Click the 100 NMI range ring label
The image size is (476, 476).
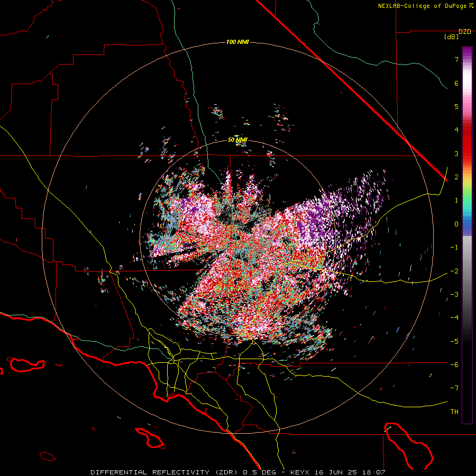[x=237, y=42]
